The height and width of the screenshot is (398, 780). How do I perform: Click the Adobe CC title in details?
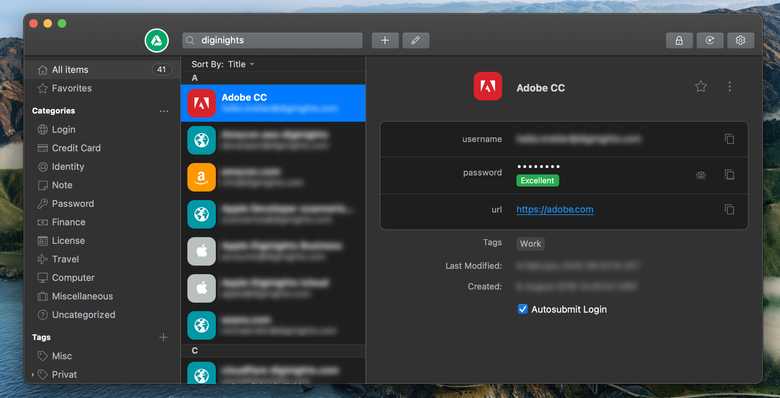(x=541, y=88)
